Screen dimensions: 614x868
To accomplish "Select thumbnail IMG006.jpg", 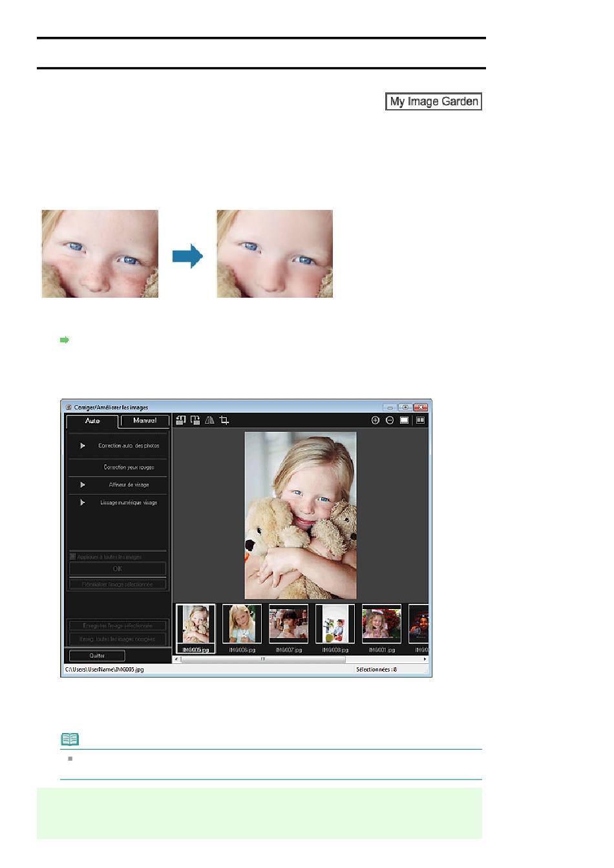I will click(242, 625).
